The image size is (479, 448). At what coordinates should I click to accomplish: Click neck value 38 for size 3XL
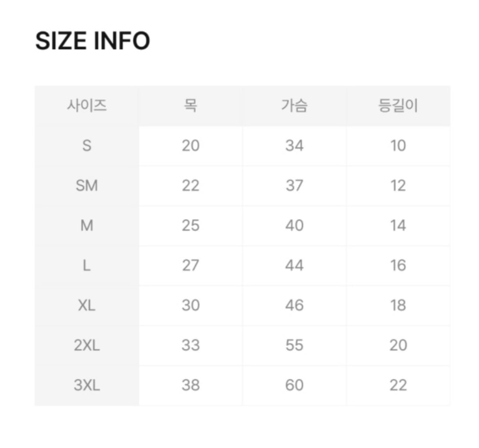(190, 386)
